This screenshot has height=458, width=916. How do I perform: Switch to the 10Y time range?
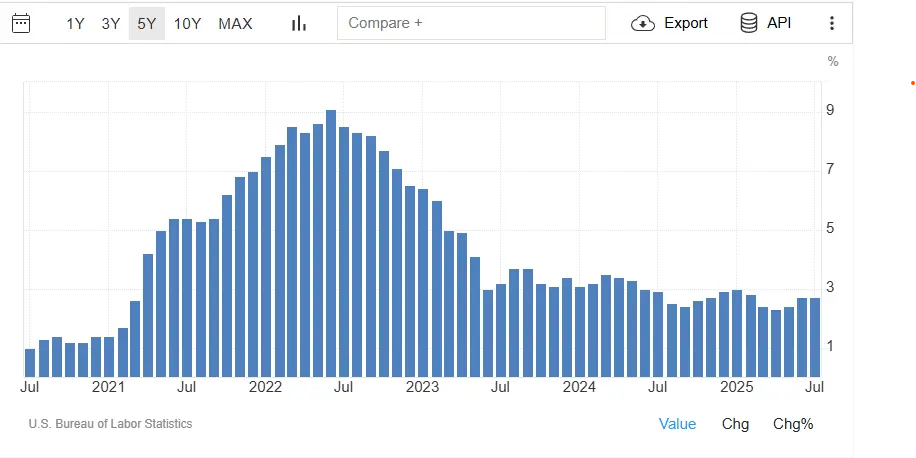(x=188, y=23)
